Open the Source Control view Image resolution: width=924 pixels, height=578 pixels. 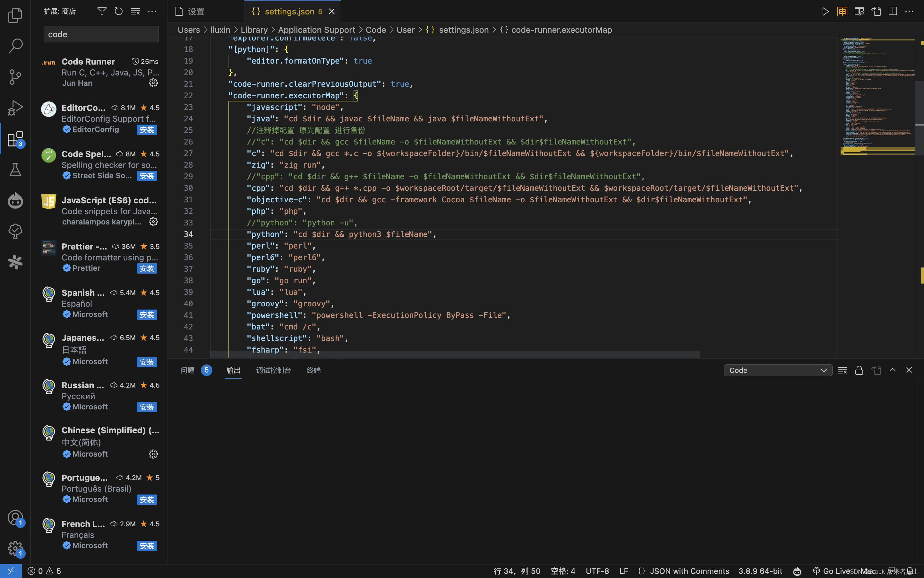coord(15,77)
